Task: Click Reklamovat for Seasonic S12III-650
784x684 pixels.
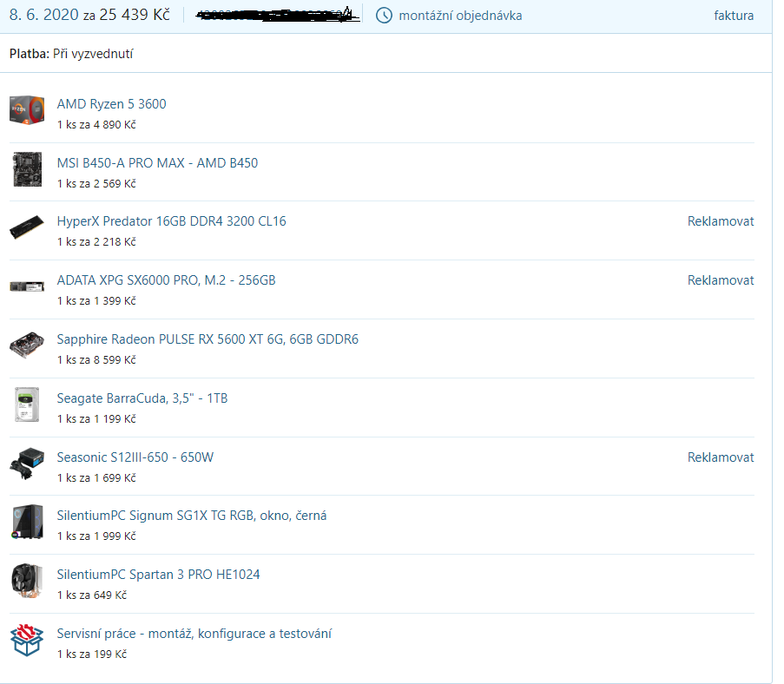Action: (x=721, y=457)
